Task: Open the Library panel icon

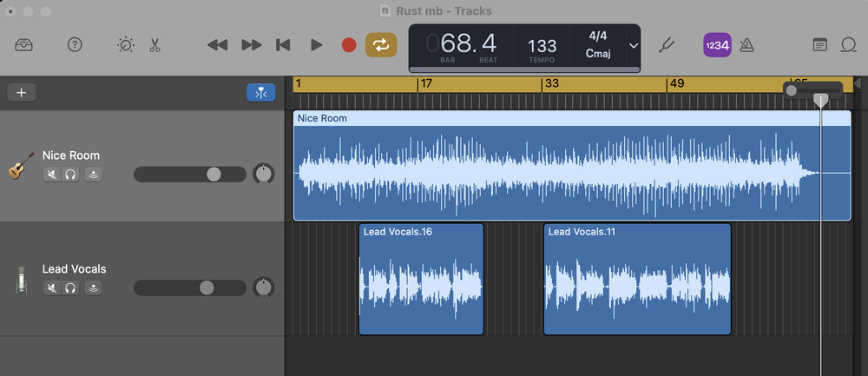Action: tap(24, 44)
